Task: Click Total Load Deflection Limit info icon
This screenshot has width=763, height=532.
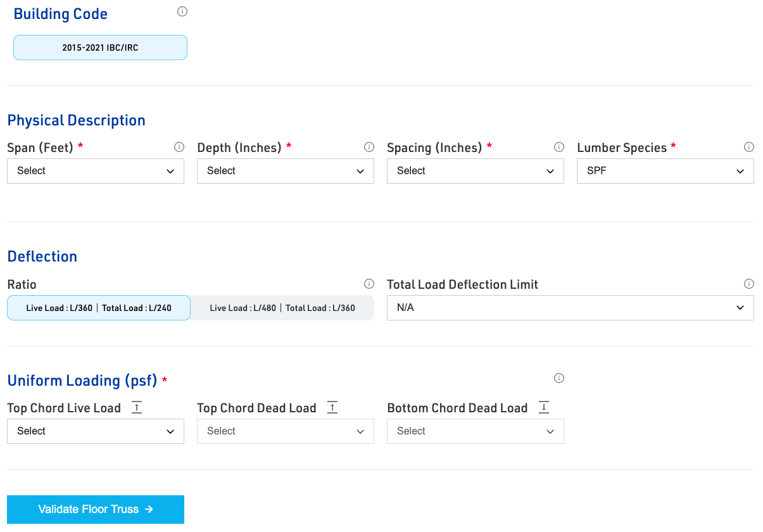Action: click(749, 284)
